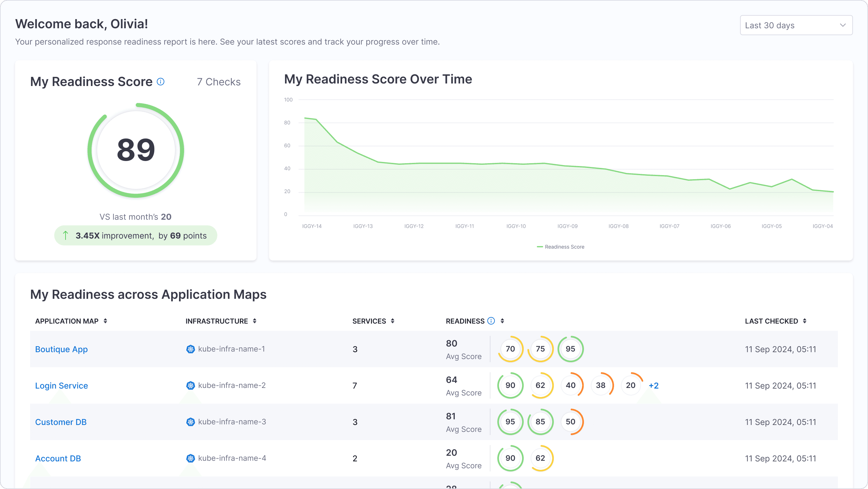Sort table by READINESS sort arrows

click(x=502, y=321)
